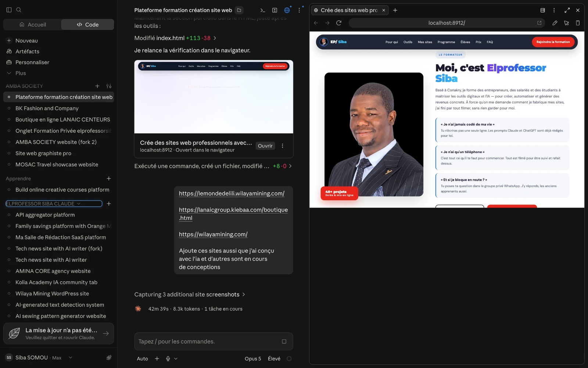
Task: Open the Kolia Academy IA community tab session
Action: (x=57, y=282)
